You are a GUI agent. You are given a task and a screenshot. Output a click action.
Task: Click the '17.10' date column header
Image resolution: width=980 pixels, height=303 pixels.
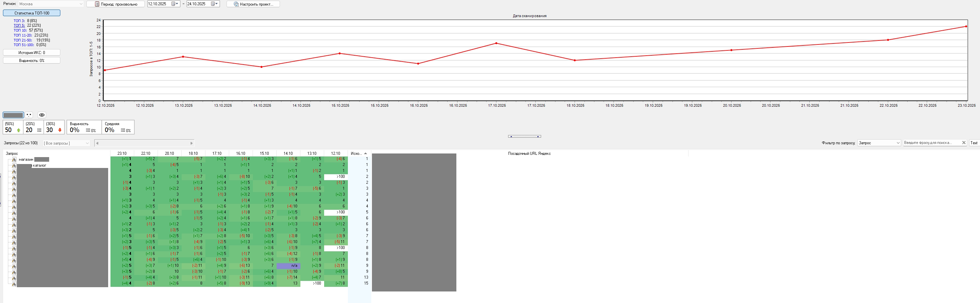[217, 153]
